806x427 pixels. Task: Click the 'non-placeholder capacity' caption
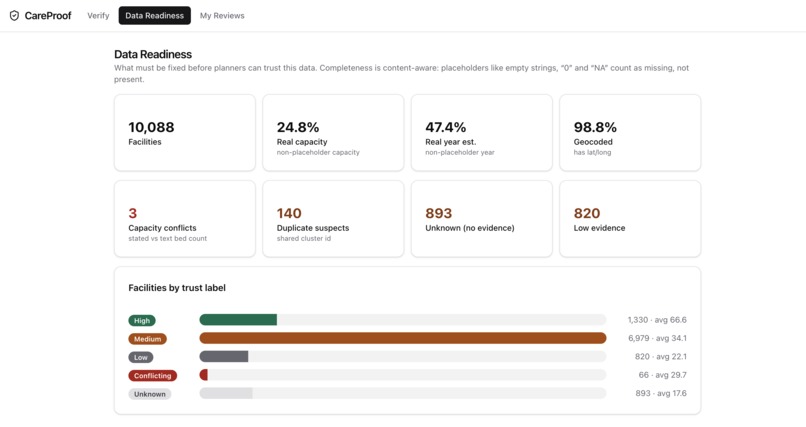coord(318,152)
